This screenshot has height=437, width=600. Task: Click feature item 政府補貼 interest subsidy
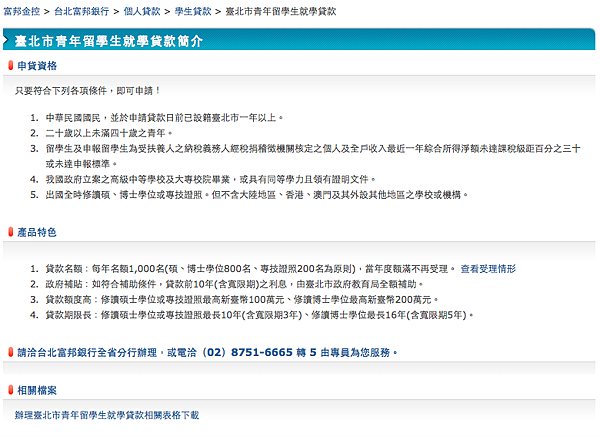(235, 284)
